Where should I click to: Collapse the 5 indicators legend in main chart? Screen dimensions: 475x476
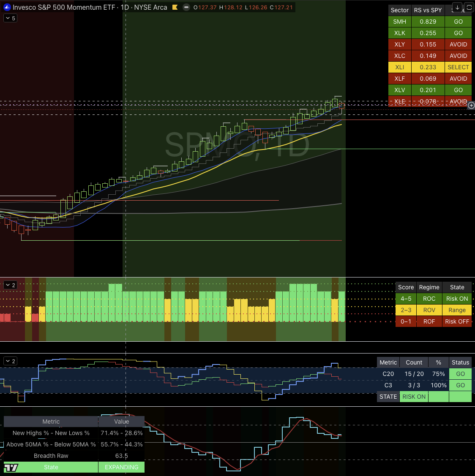pos(11,18)
